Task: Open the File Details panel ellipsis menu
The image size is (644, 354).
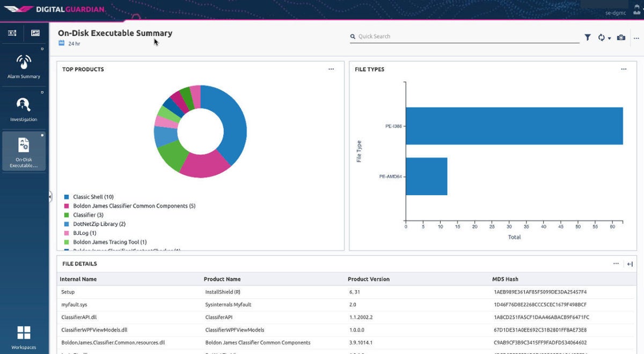Action: pyautogui.click(x=616, y=264)
